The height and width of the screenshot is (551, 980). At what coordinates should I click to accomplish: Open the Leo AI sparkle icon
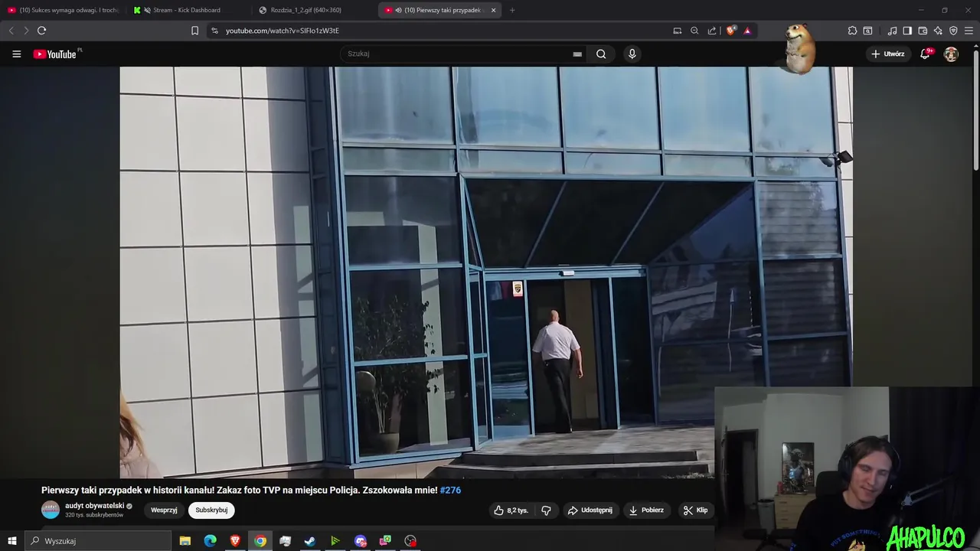(x=938, y=31)
